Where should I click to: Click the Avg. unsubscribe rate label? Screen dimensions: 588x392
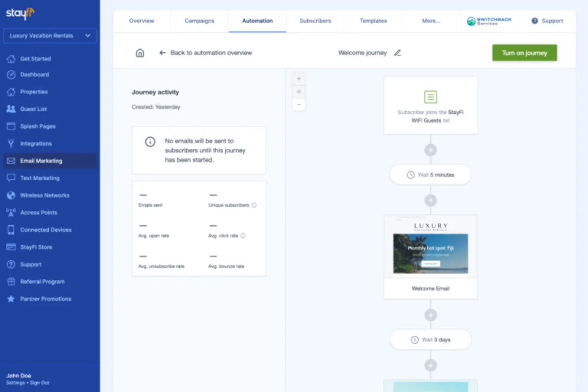(x=161, y=266)
